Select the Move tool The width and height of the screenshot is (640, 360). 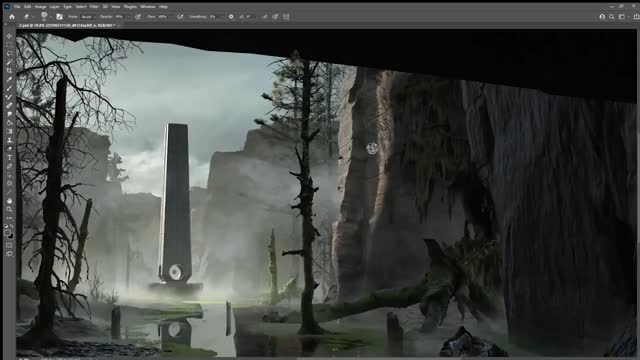point(9,36)
